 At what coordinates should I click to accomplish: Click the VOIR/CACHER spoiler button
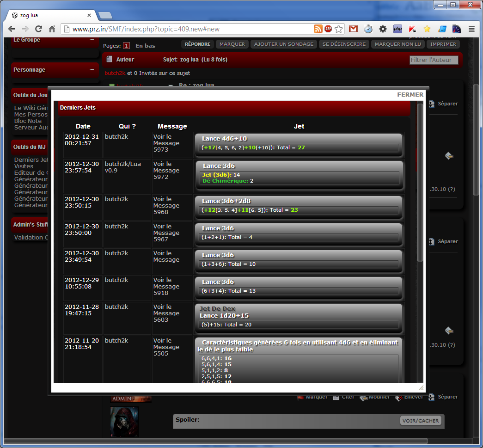[421, 421]
